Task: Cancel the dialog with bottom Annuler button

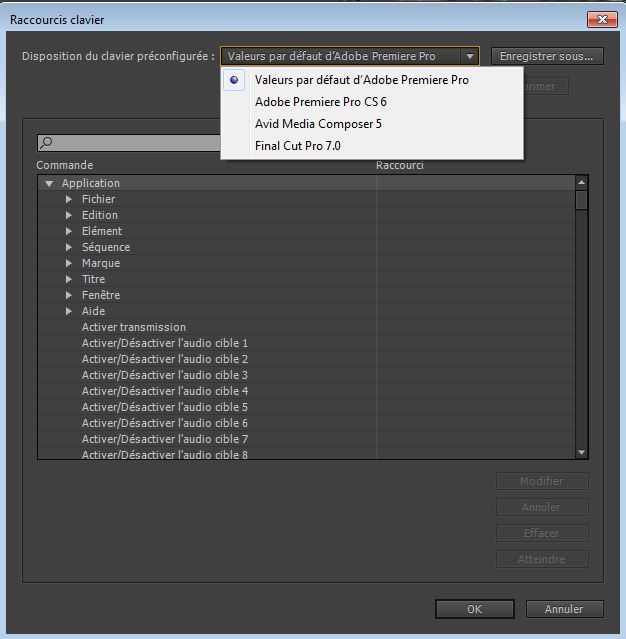Action: [x=564, y=609]
